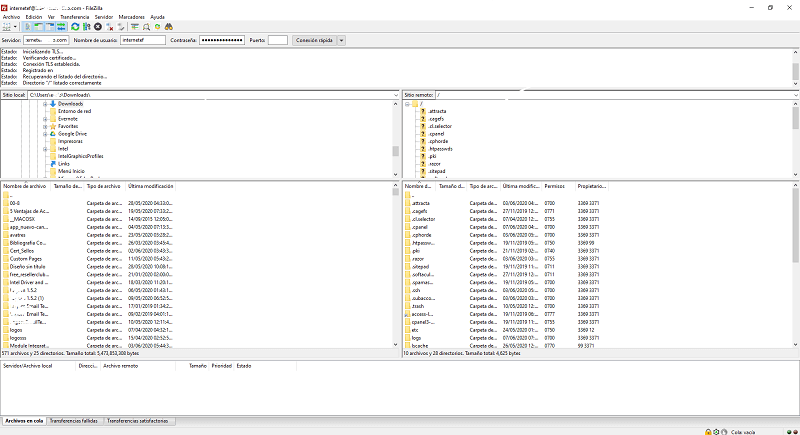The height and width of the screenshot is (435, 800).
Task: Sort local files by Nombre de archivo
Action: tap(26, 186)
